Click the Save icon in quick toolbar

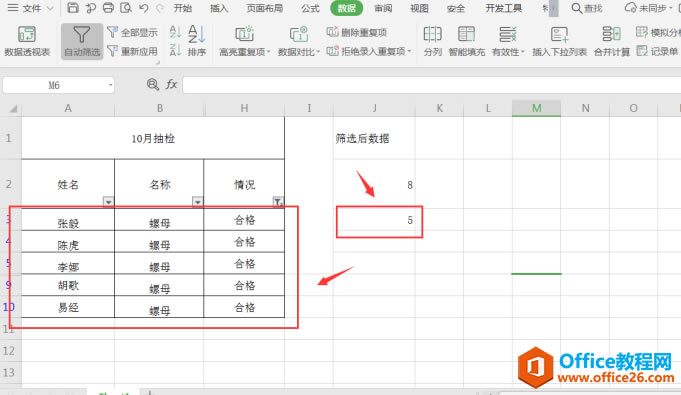(73, 8)
